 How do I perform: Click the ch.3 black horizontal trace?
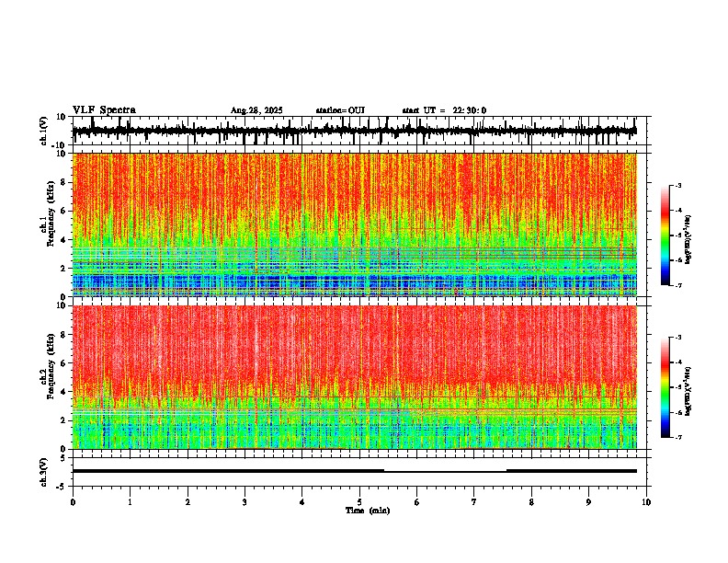354,471
